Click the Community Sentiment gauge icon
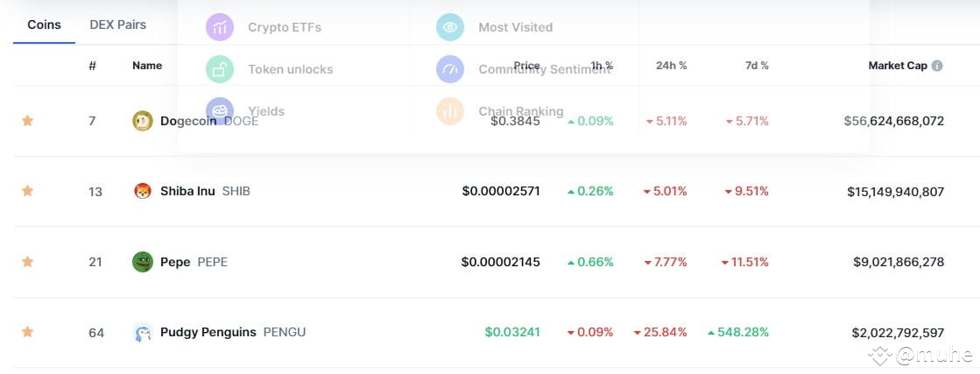Image resolution: width=980 pixels, height=374 pixels. pos(450,69)
